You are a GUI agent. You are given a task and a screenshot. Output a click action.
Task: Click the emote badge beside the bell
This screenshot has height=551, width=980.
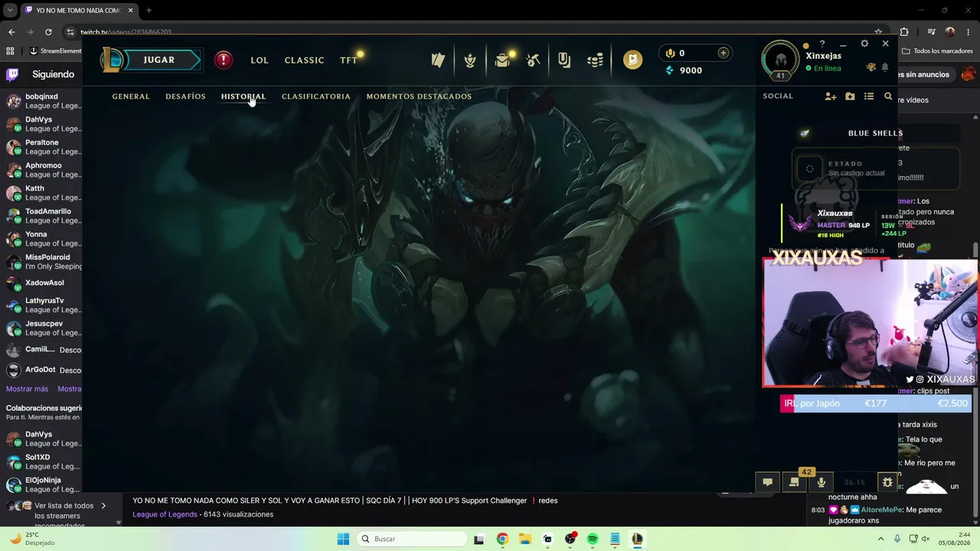tap(871, 67)
